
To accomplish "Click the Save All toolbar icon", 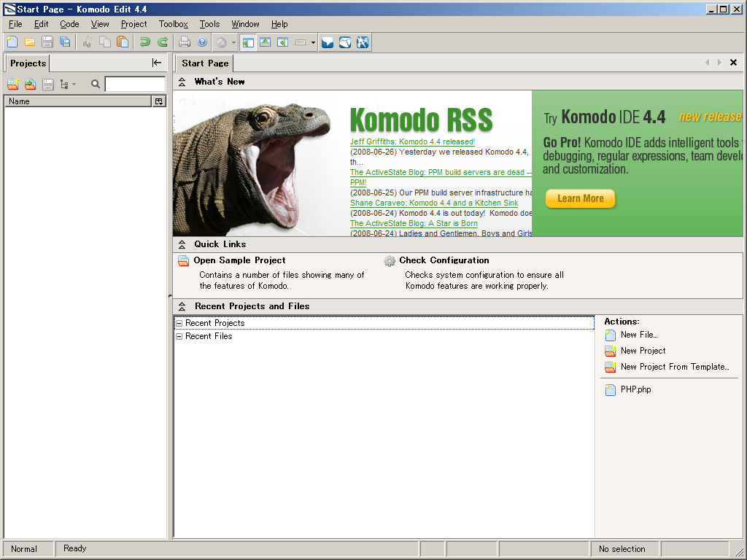I will tap(65, 42).
